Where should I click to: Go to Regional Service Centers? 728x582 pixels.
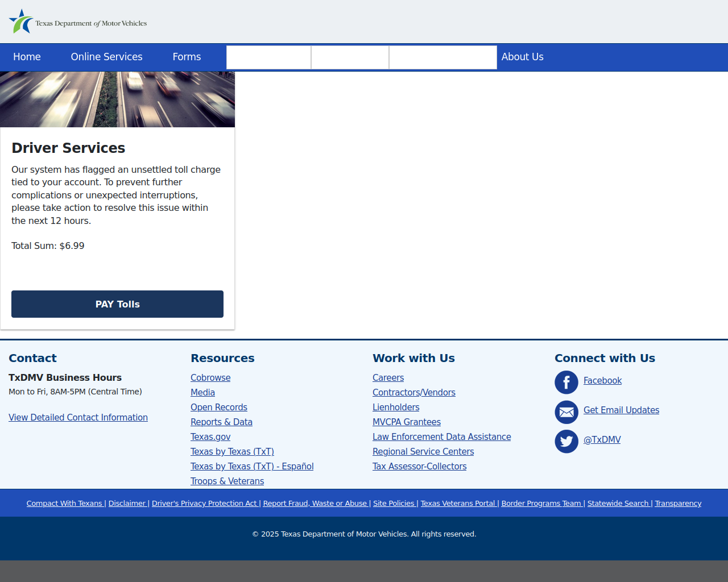[x=423, y=451]
